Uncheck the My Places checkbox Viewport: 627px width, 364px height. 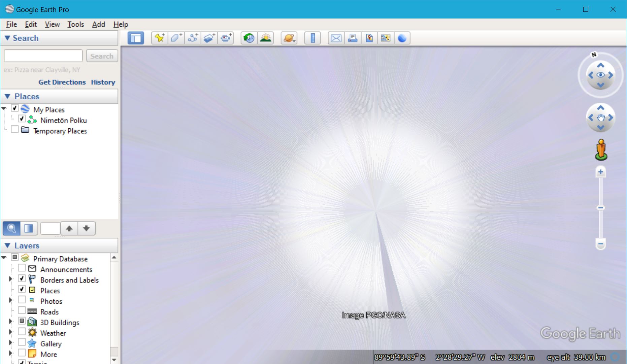(x=14, y=108)
